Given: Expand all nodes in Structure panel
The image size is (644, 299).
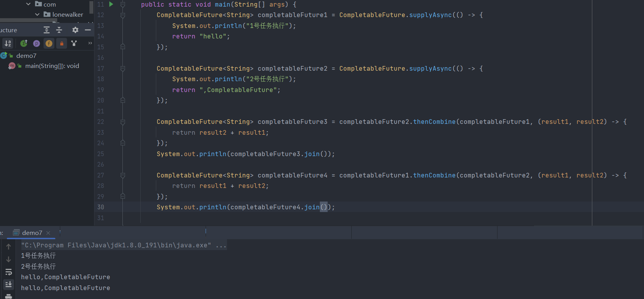Looking at the screenshot, I should pyautogui.click(x=47, y=30).
